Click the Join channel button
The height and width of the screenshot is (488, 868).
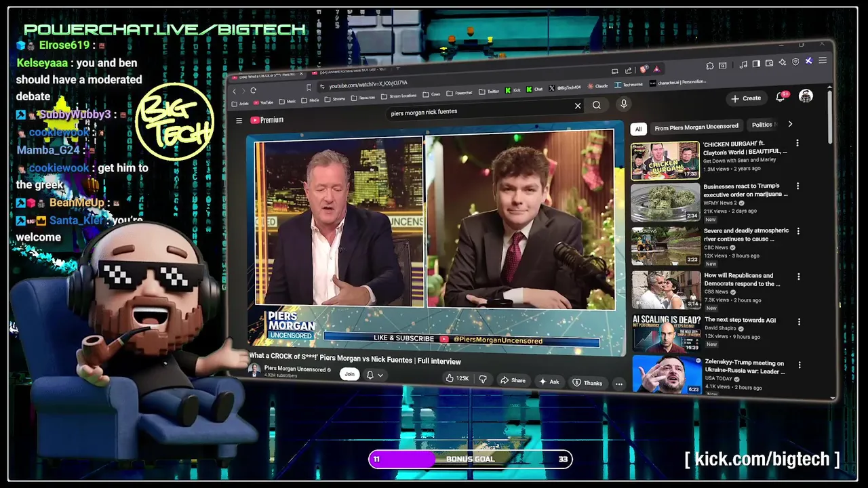pos(349,373)
